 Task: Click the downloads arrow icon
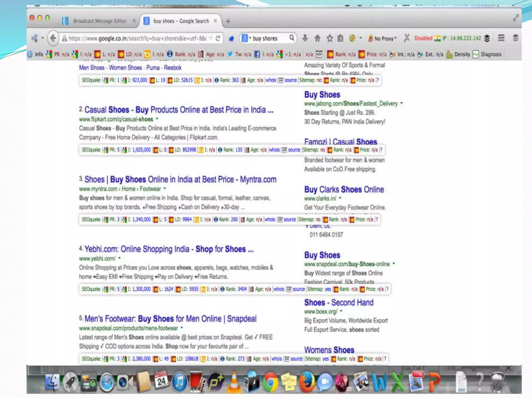[x=305, y=38]
